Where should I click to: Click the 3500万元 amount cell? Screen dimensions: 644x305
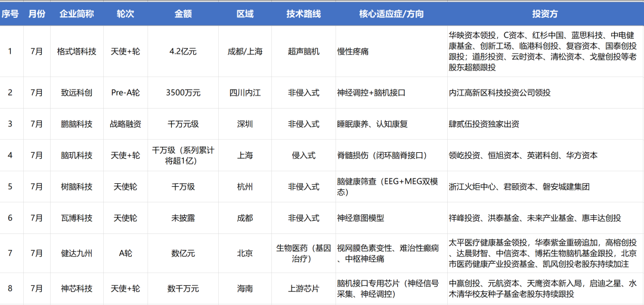click(x=183, y=93)
